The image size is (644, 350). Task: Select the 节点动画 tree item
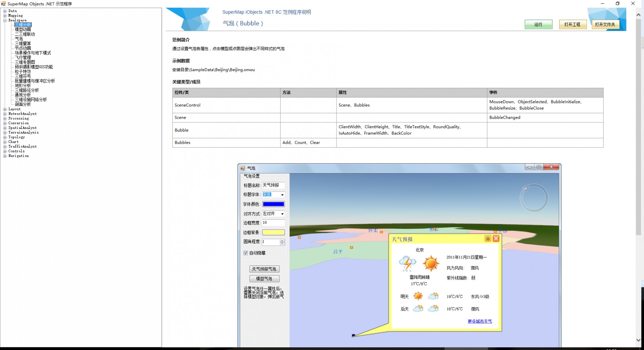[x=23, y=48]
